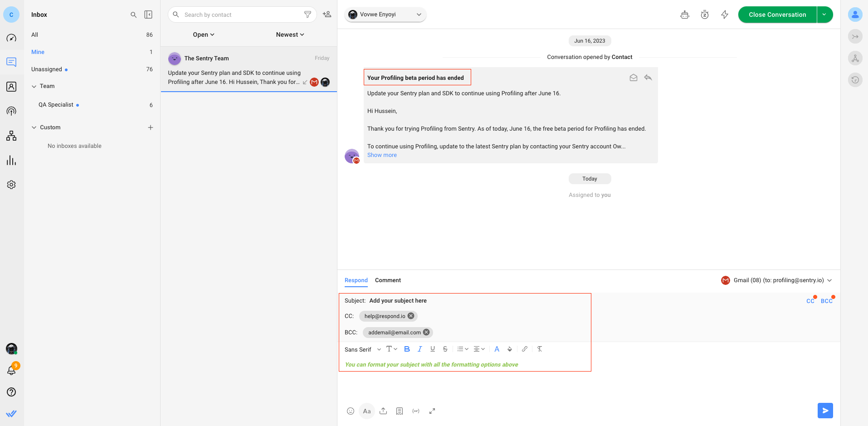This screenshot has width=868, height=426.
Task: Open the shortcuts lightning bolt icon
Action: click(725, 15)
